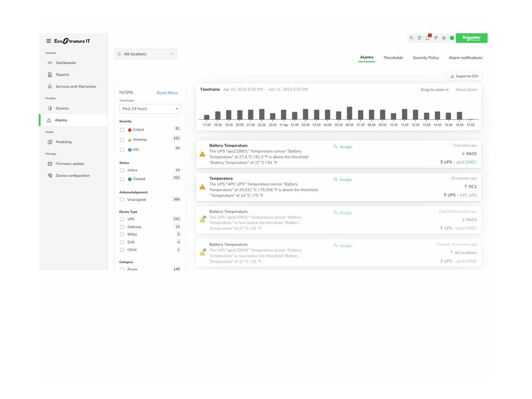Click Reset filters in the Filters panel
The height and width of the screenshot is (399, 532).
167,93
